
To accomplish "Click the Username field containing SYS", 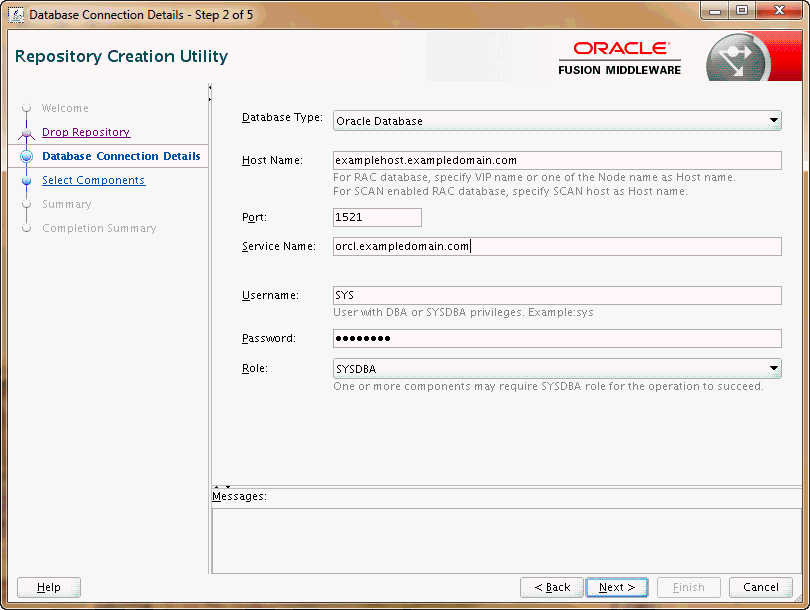I will point(557,295).
